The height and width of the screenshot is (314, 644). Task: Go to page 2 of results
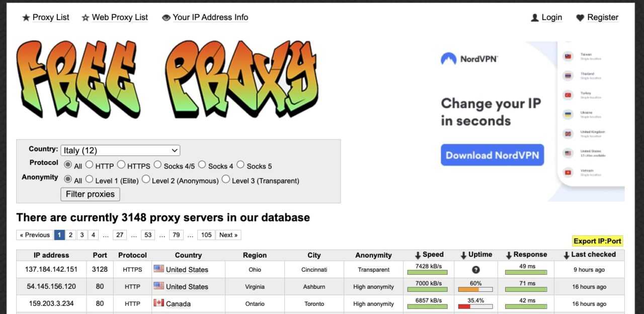tap(71, 235)
